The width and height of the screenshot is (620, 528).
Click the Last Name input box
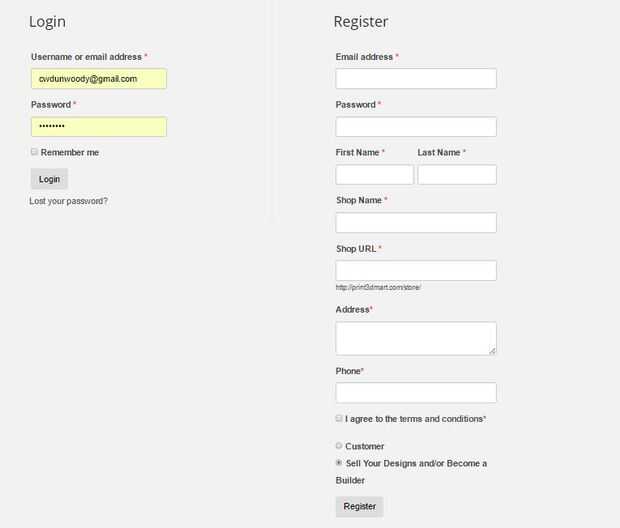[457, 174]
